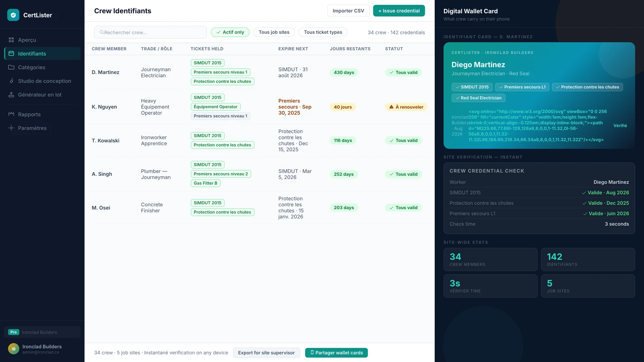This screenshot has height=362, width=644.
Task: Click the 252 days remaining badge
Action: [344, 174]
